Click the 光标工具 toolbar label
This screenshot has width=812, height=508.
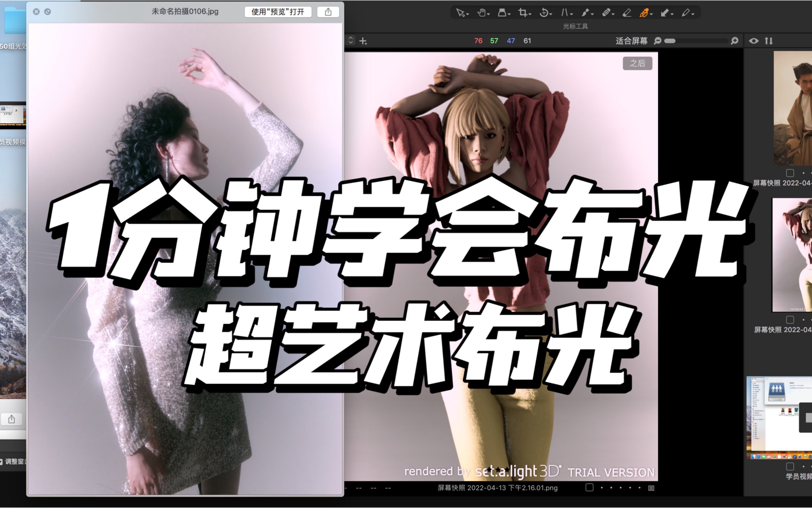click(575, 26)
